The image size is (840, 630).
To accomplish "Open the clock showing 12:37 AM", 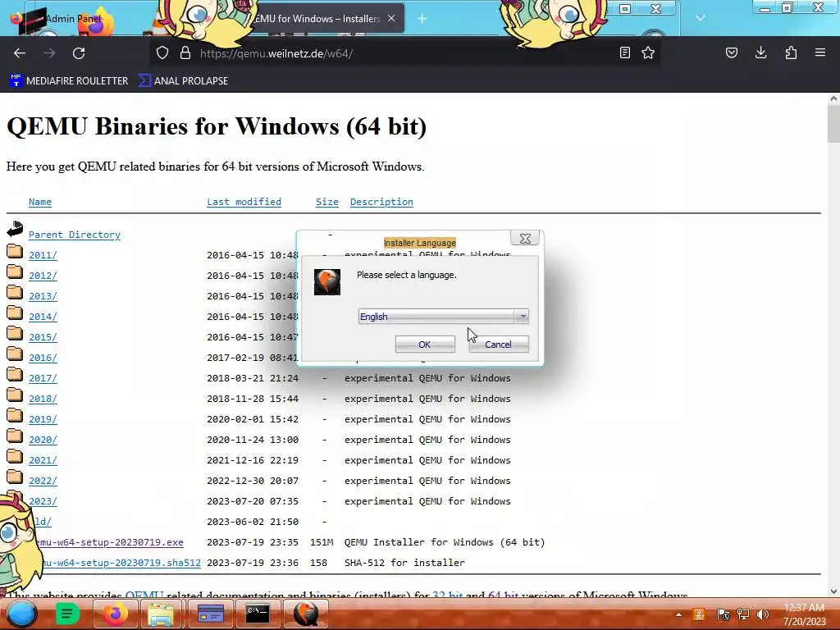I will (804, 614).
